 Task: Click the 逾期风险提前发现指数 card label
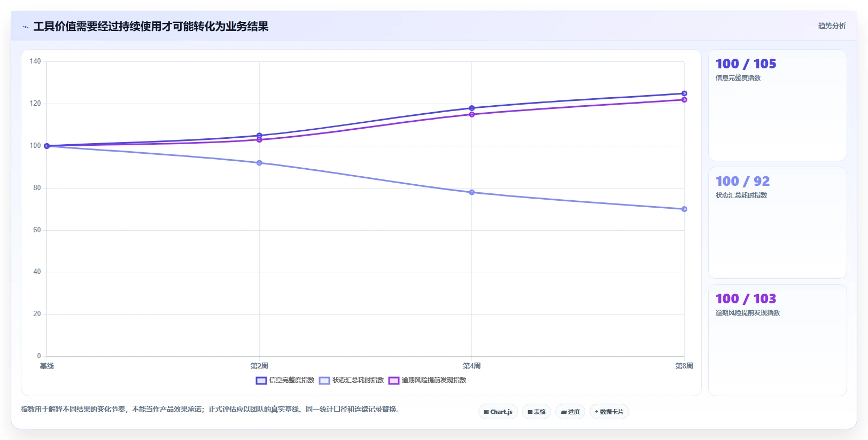[x=748, y=313]
